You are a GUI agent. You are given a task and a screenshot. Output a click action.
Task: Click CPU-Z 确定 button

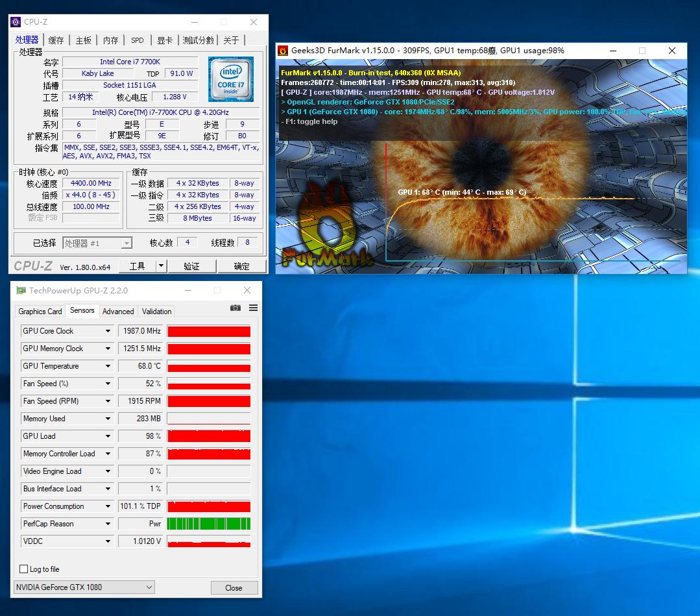pos(241,266)
